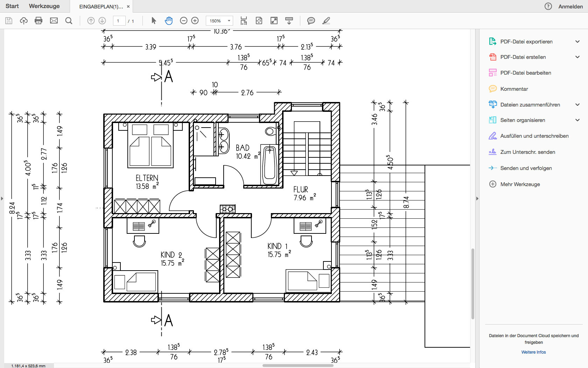Add a comment with speech bubble icon

[x=311, y=21]
